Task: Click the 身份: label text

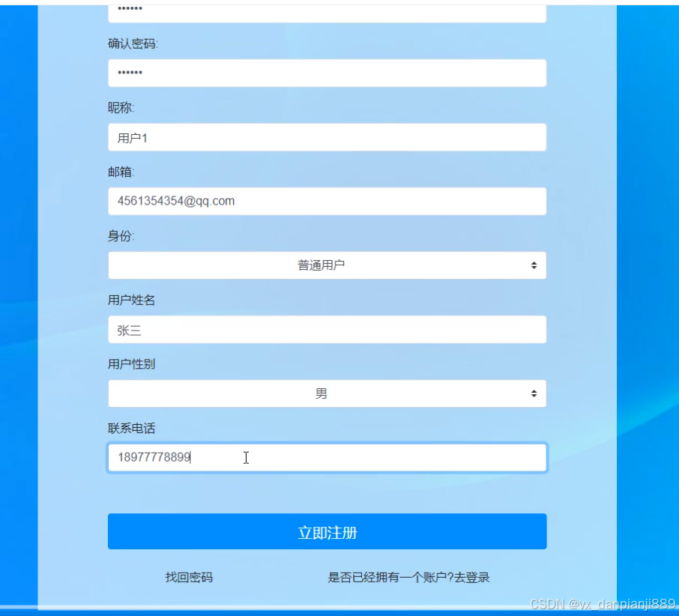Action: click(x=121, y=236)
